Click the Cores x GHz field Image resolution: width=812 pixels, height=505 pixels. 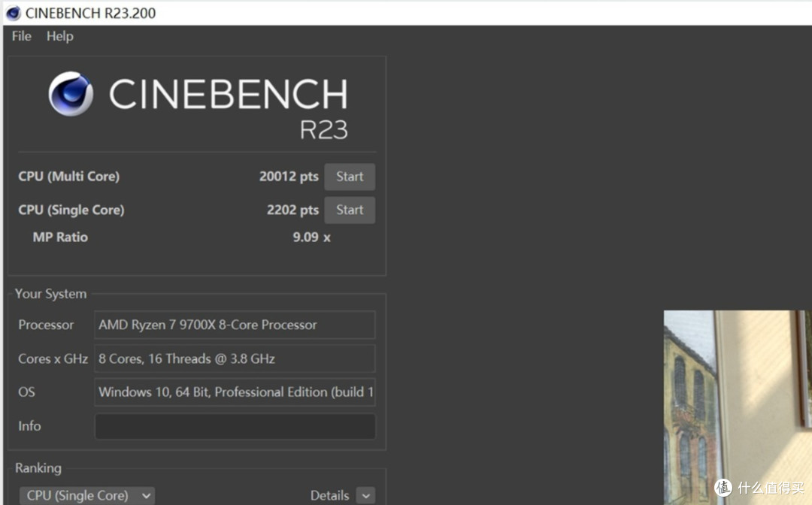235,358
